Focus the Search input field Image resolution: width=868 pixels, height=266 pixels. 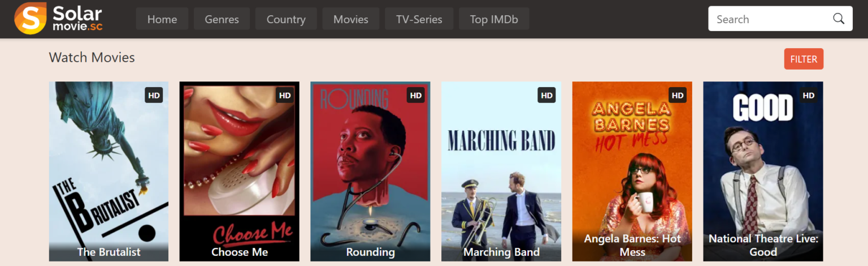coord(769,19)
